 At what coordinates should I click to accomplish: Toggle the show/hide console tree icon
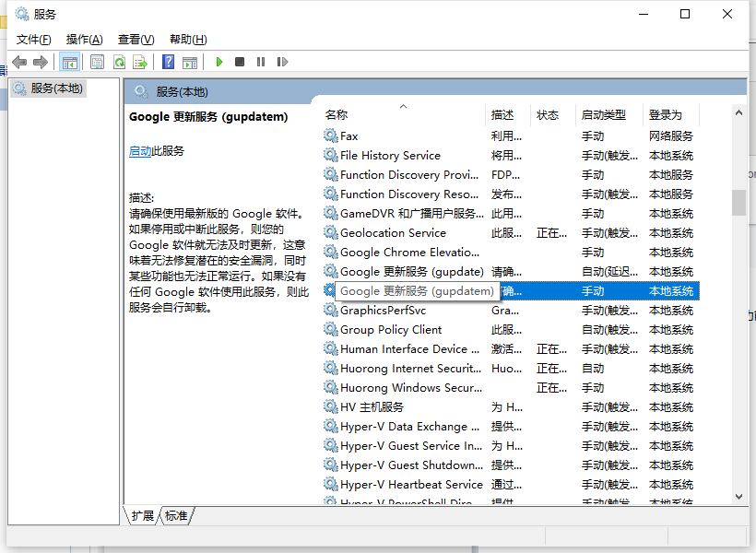click(x=69, y=62)
